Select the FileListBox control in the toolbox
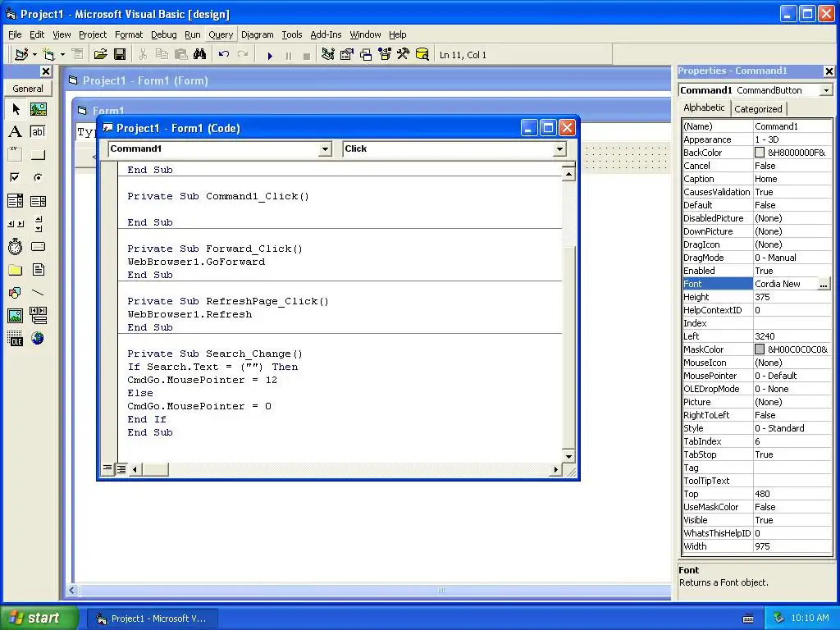The width and height of the screenshot is (840, 630). coord(38,269)
